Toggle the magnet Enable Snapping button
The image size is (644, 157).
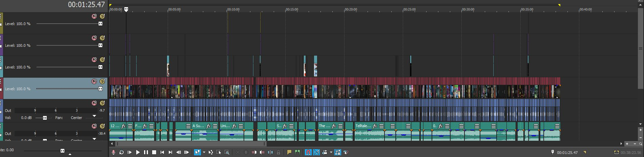308,153
